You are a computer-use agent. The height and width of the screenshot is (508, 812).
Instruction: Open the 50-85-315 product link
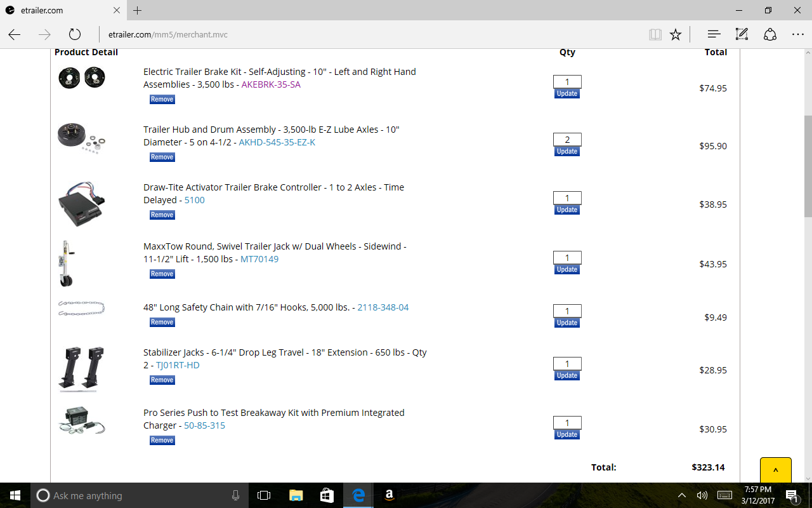tap(204, 425)
